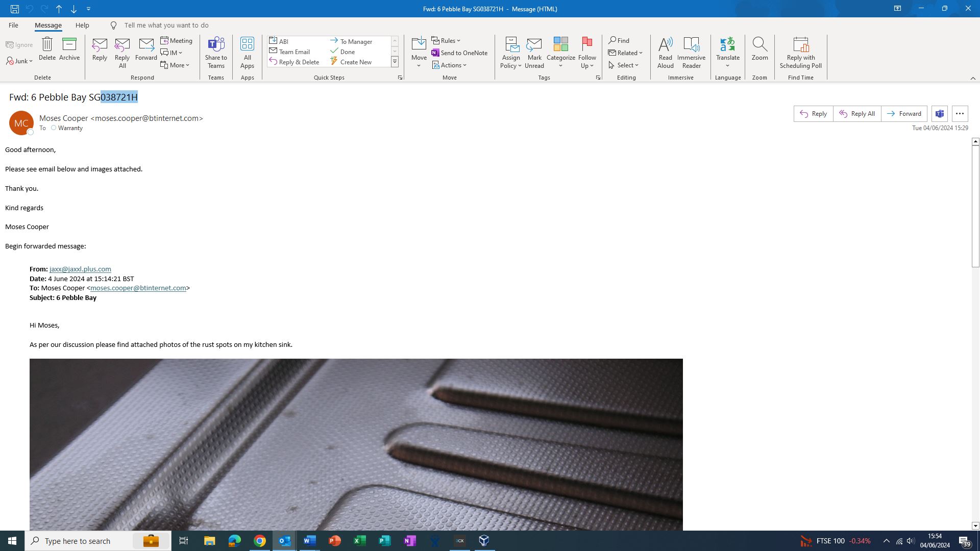Toggle the ribbon display options button
980x551 pixels.
coord(897,9)
